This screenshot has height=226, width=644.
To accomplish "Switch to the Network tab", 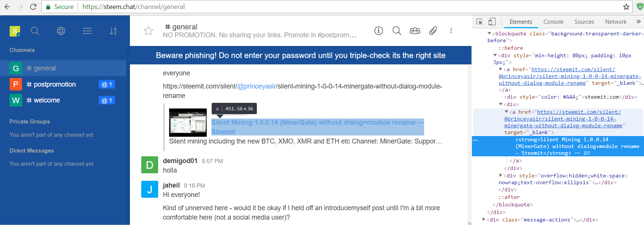I will point(615,22).
